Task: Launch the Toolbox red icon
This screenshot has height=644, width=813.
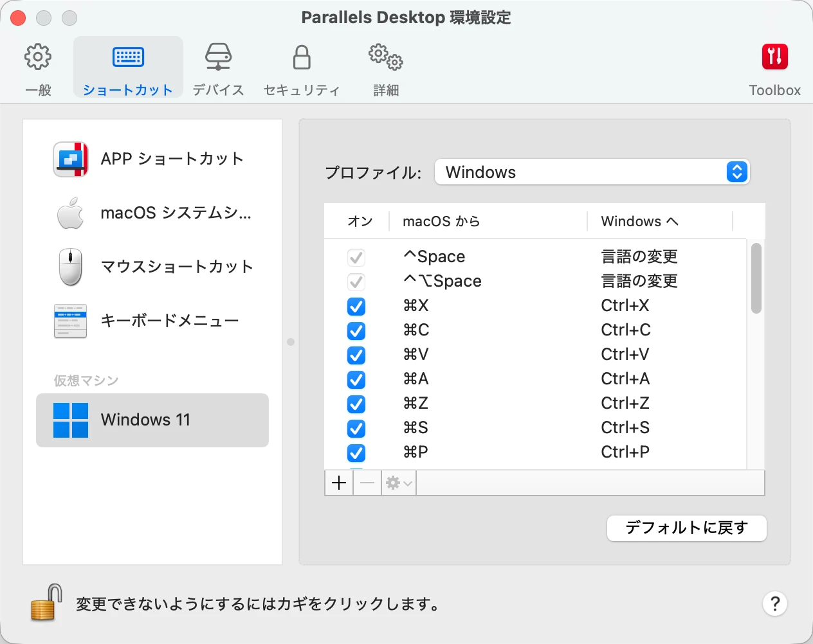Action: pyautogui.click(x=775, y=57)
